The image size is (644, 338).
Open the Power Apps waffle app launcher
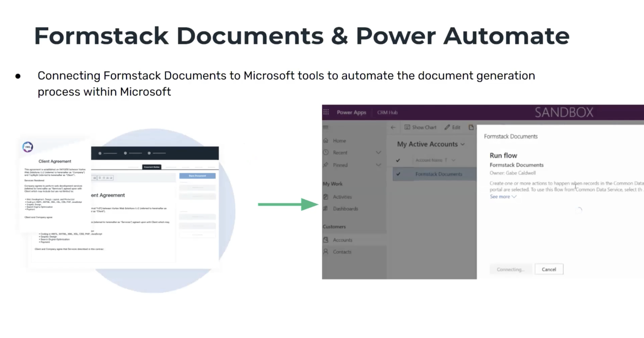click(326, 112)
